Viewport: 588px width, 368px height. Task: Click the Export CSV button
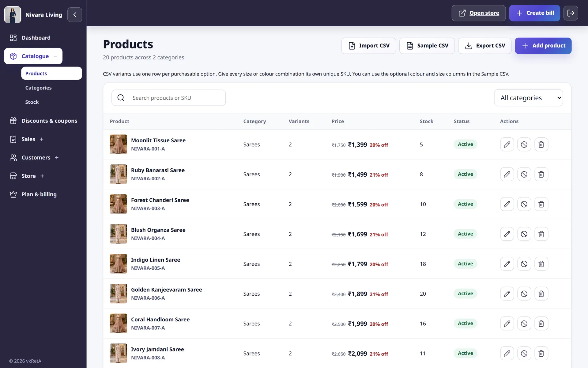coord(485,46)
